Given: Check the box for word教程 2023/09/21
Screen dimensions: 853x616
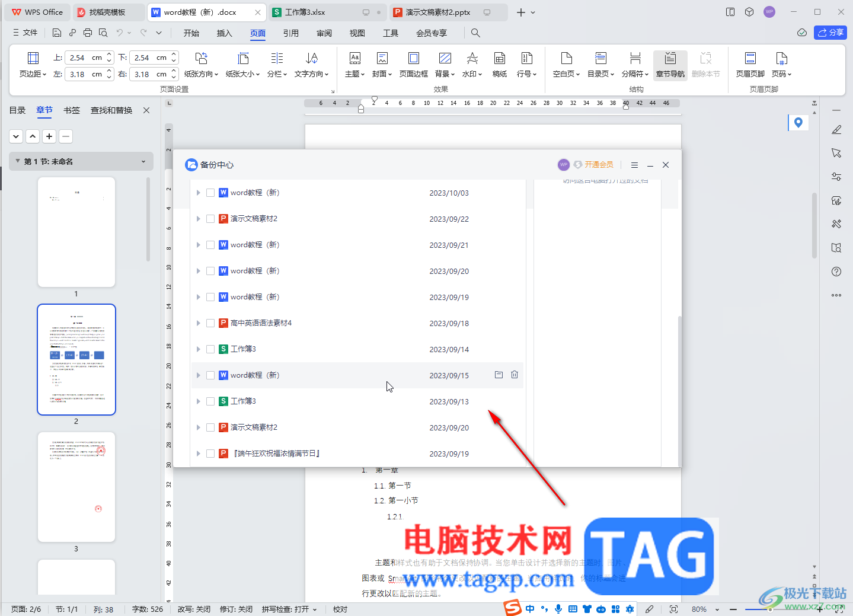Looking at the screenshot, I should pos(210,245).
